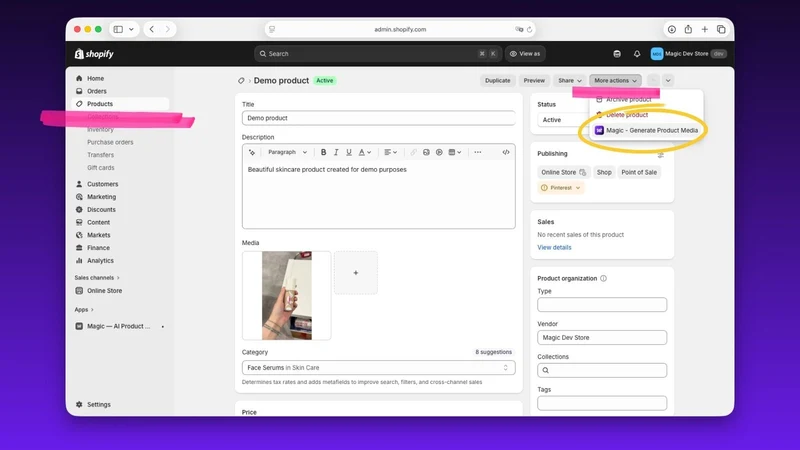The width and height of the screenshot is (800, 450).
Task: Click the Analytics bar chart icon
Action: coord(79,261)
